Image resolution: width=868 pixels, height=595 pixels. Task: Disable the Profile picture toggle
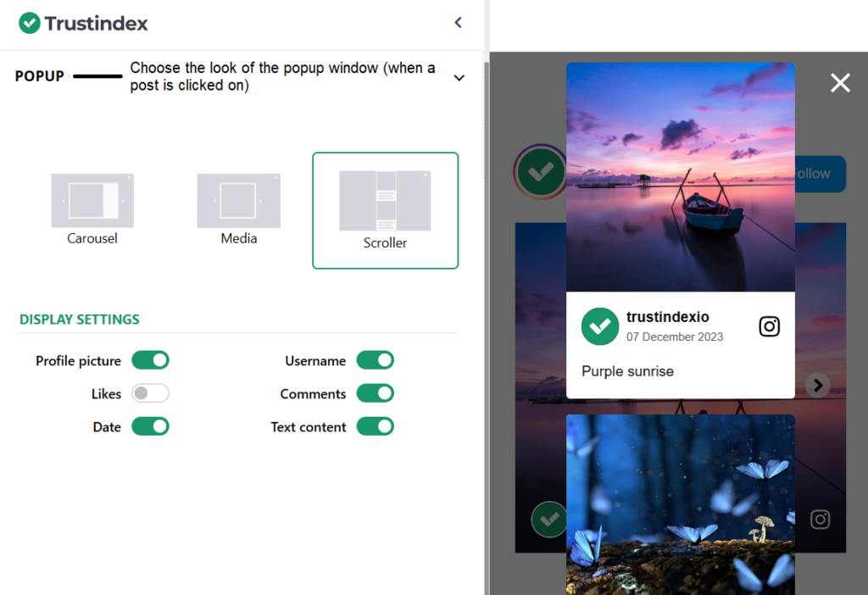[150, 361]
